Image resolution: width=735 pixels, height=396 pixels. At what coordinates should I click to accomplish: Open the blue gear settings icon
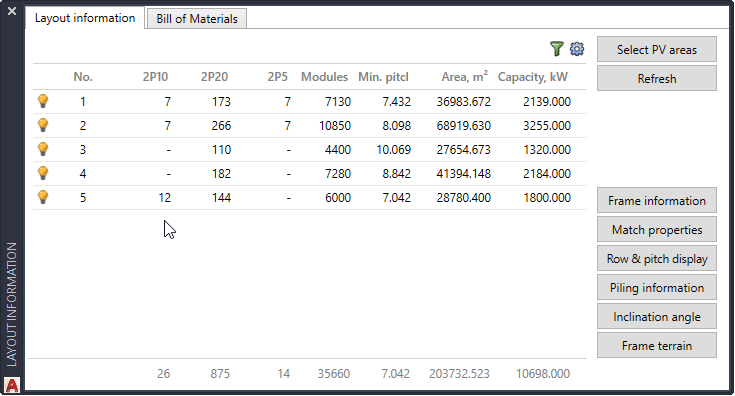(x=577, y=49)
